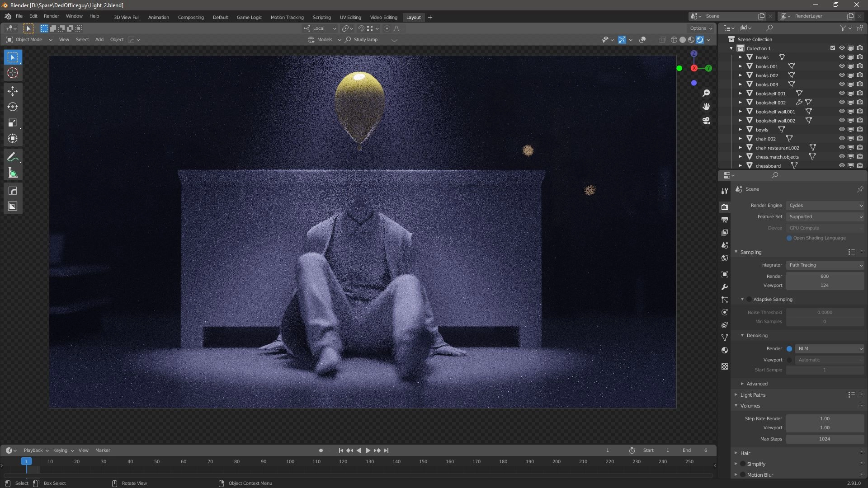Activate the Annotate pencil tool
868x488 pixels.
coord(13,157)
